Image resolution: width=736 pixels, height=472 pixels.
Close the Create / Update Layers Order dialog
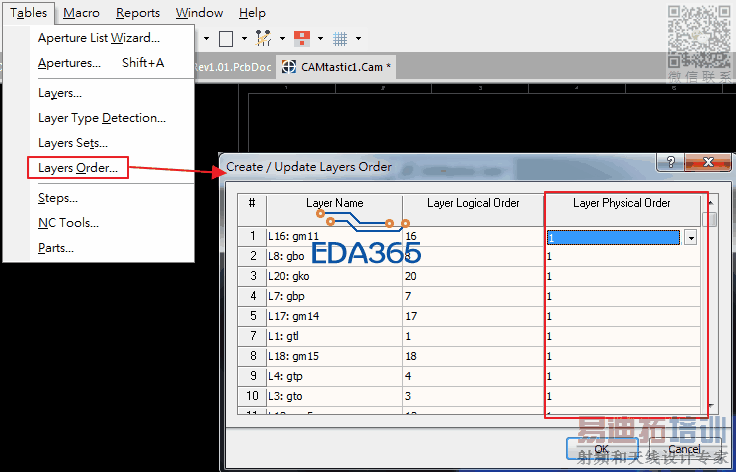point(708,162)
